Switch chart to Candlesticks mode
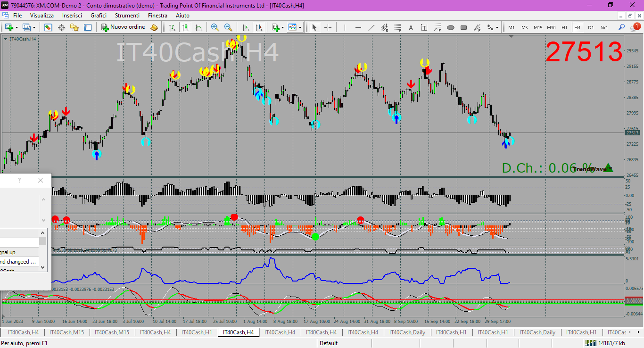644x348 pixels. [x=185, y=27]
